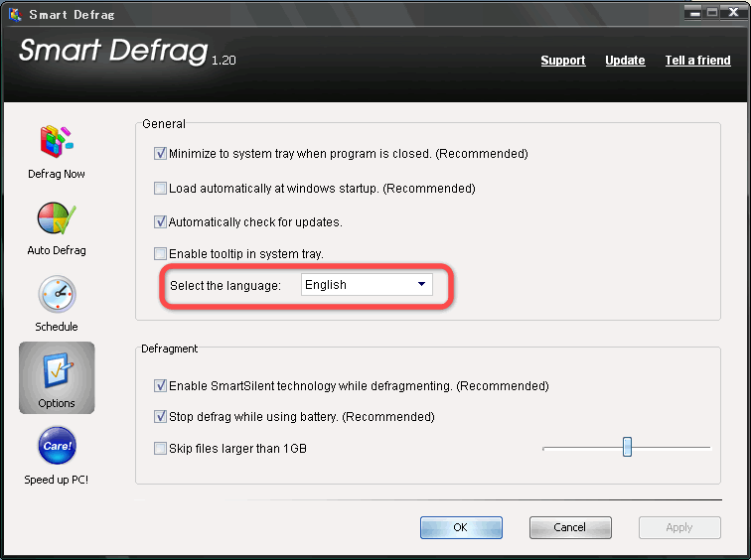Open the Update link
The image size is (751, 560).
pos(625,61)
